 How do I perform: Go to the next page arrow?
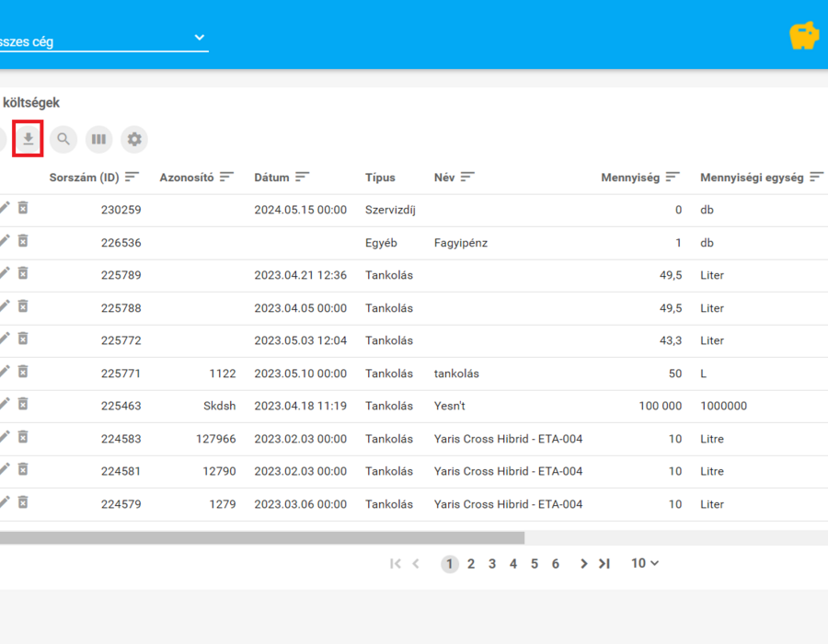pyautogui.click(x=583, y=564)
